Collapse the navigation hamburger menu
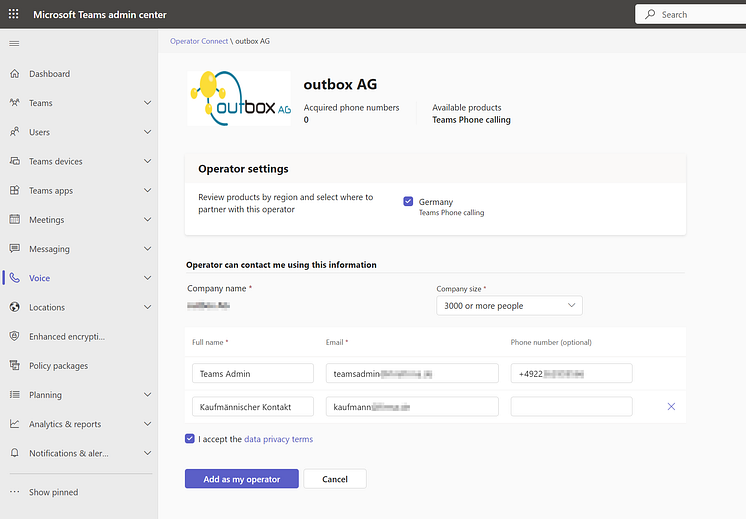The image size is (746, 519). click(x=14, y=44)
